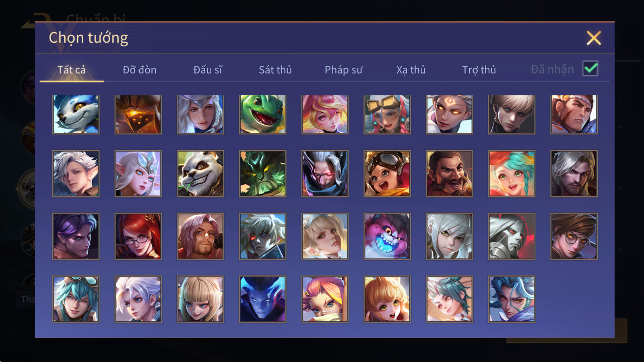The height and width of the screenshot is (362, 644).
Task: Select the blue fox hero portrait
Action: tap(76, 114)
